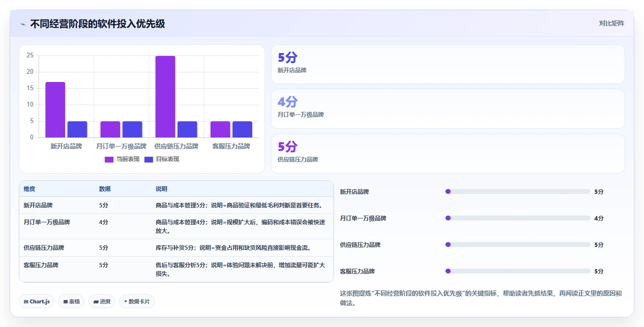The height and width of the screenshot is (327, 644).
Task: Click 客服压力品牌 purple bar in chart
Action: pos(220,129)
